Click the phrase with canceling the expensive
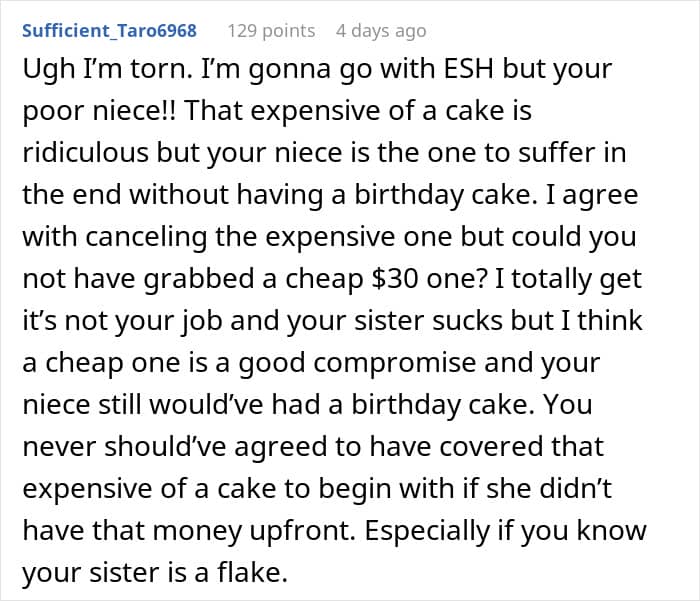Image resolution: width=700 pixels, height=601 pixels. (208, 237)
